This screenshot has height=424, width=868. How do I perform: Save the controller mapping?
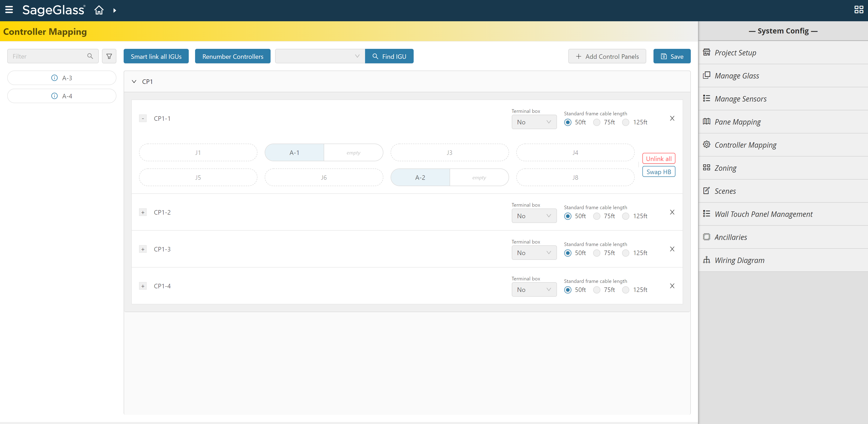(x=672, y=56)
